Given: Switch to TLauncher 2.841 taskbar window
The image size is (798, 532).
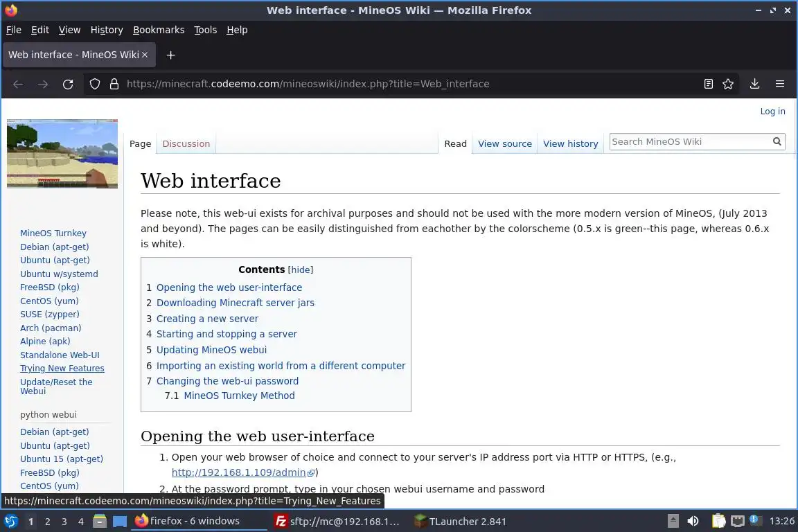Looking at the screenshot, I should pos(460,522).
